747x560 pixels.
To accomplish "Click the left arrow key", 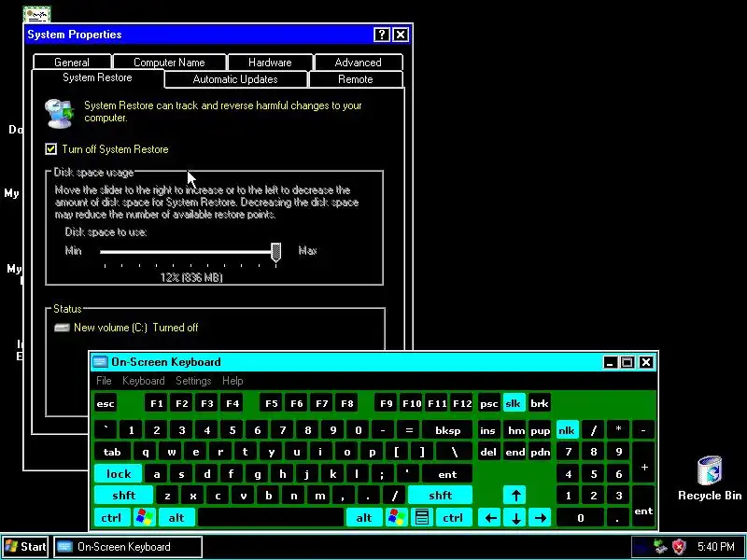I will click(x=490, y=518).
